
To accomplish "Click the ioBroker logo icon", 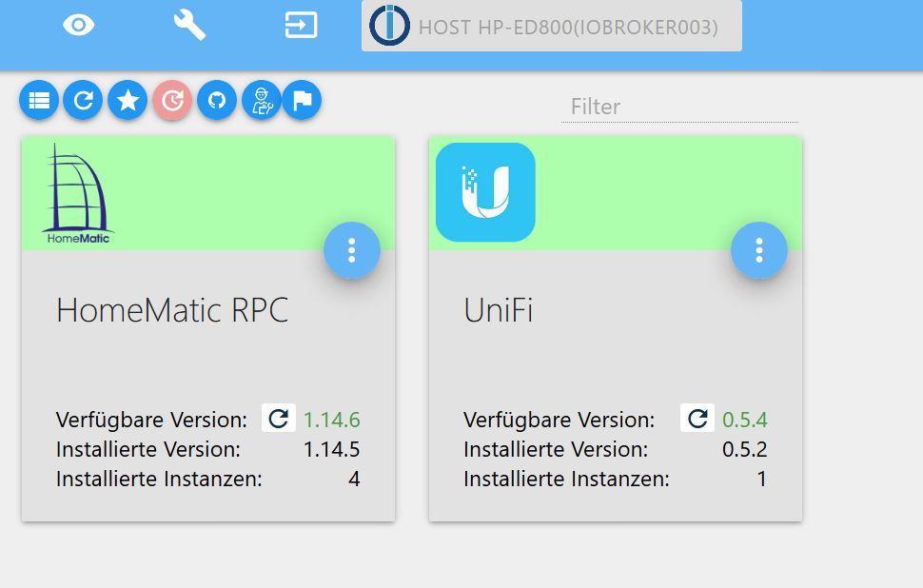I will (389, 26).
